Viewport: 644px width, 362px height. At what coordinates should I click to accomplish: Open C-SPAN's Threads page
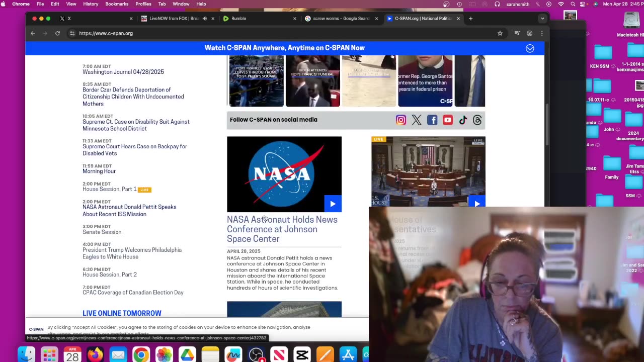coord(477,120)
